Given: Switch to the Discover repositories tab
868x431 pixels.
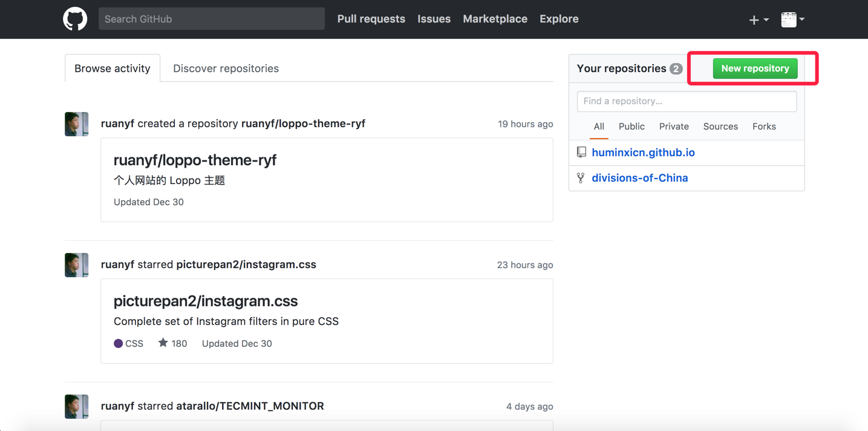Looking at the screenshot, I should (x=226, y=68).
